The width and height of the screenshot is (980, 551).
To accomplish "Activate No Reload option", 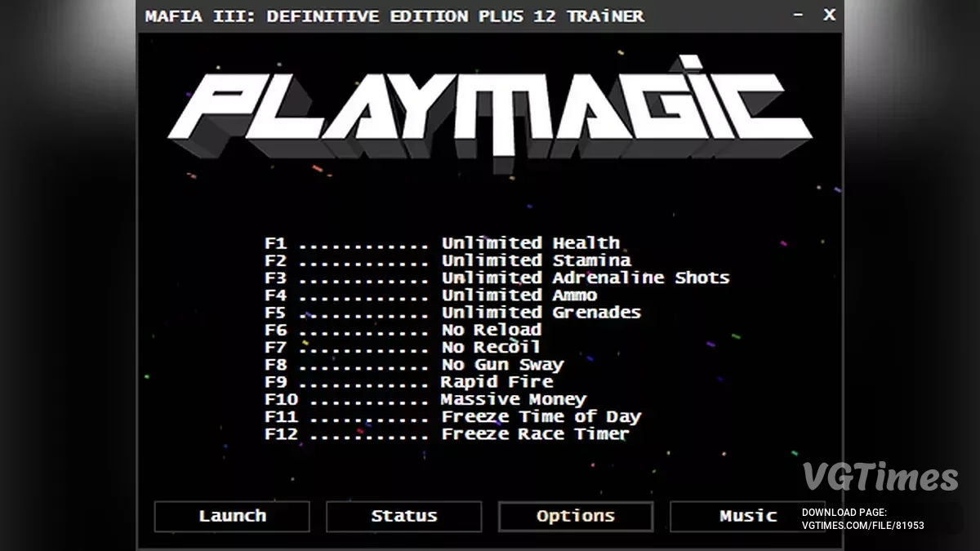I will click(491, 329).
